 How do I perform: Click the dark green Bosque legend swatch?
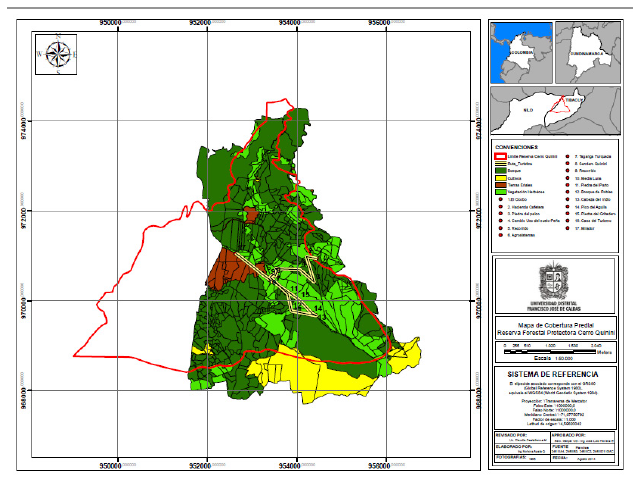pos(501,170)
